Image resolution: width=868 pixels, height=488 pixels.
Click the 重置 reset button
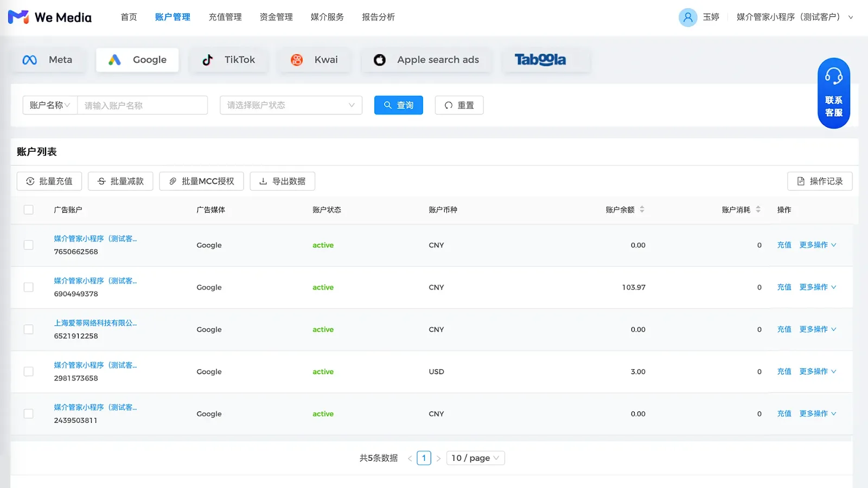click(x=459, y=105)
